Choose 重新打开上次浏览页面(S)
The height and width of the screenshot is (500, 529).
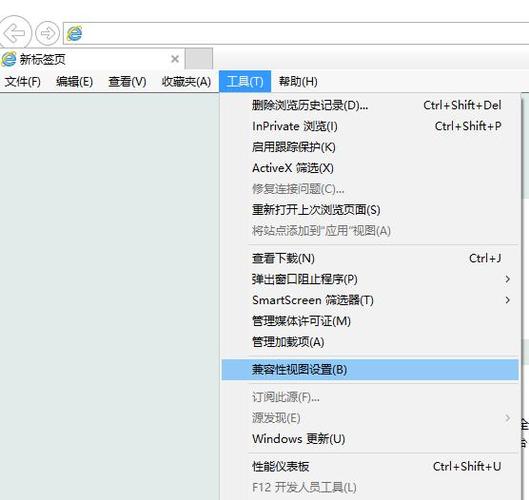(x=370, y=210)
